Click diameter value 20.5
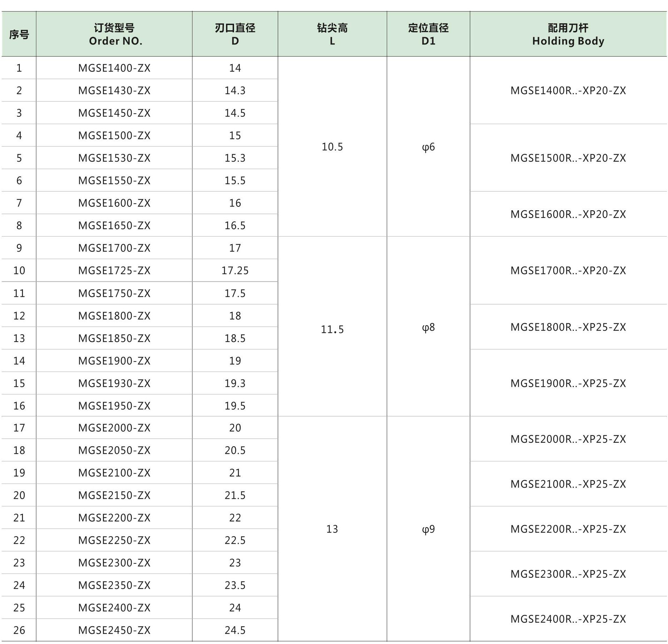 click(x=235, y=450)
